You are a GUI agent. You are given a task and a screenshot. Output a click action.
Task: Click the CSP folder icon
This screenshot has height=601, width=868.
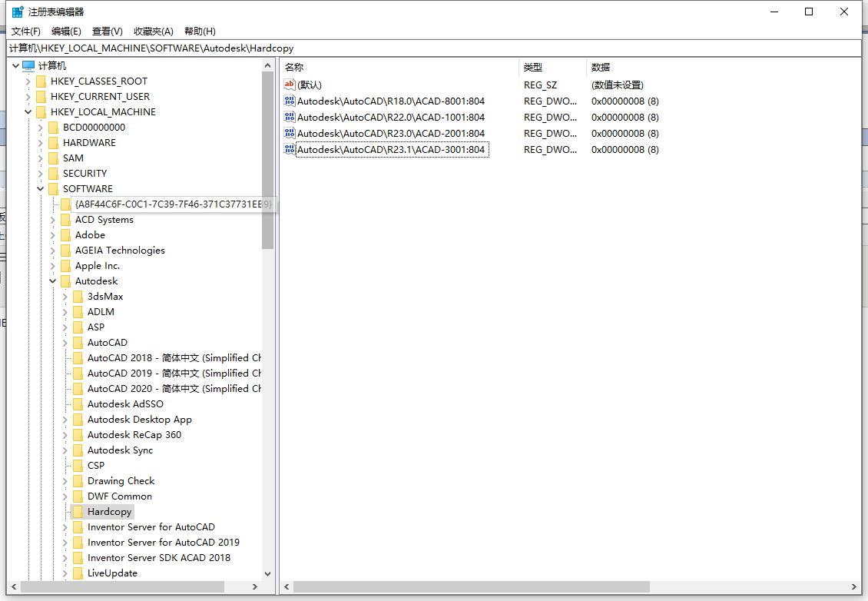pos(78,466)
